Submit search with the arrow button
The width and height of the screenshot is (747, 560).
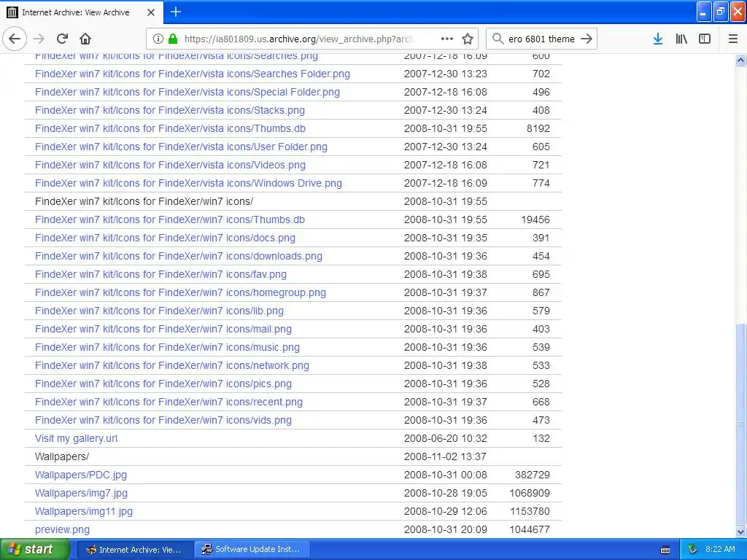coord(587,39)
